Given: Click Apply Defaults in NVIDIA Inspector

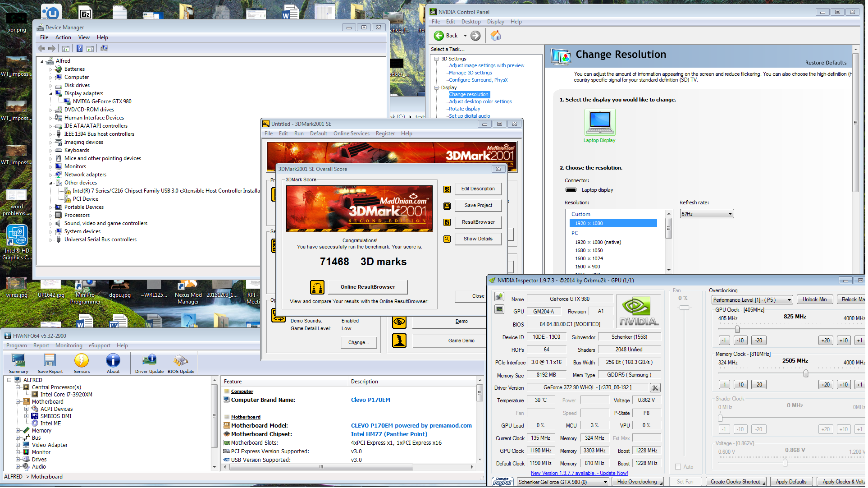Looking at the screenshot, I should (x=792, y=482).
